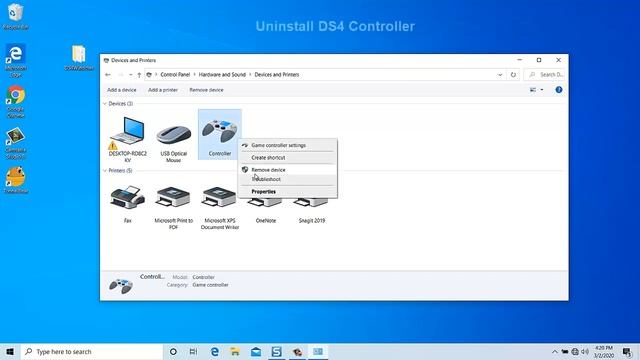640x360 pixels.
Task: Open the DS4Windows folder on desktop
Action: [79, 58]
